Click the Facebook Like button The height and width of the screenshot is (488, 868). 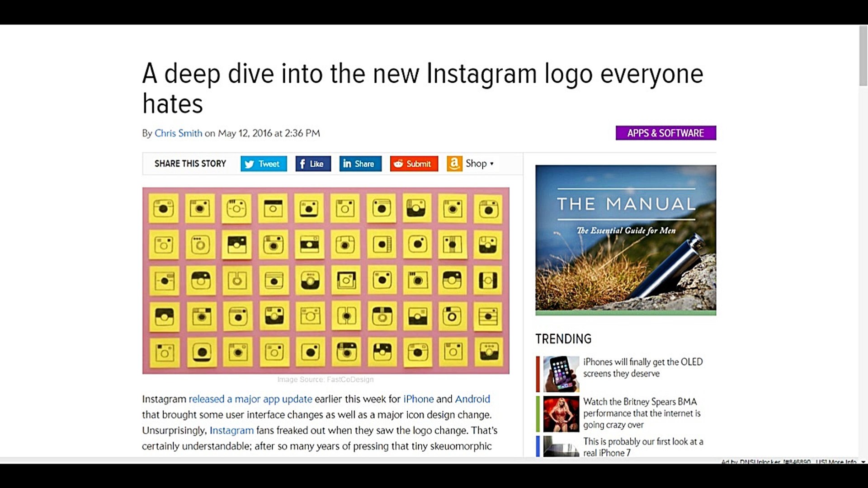[313, 164]
